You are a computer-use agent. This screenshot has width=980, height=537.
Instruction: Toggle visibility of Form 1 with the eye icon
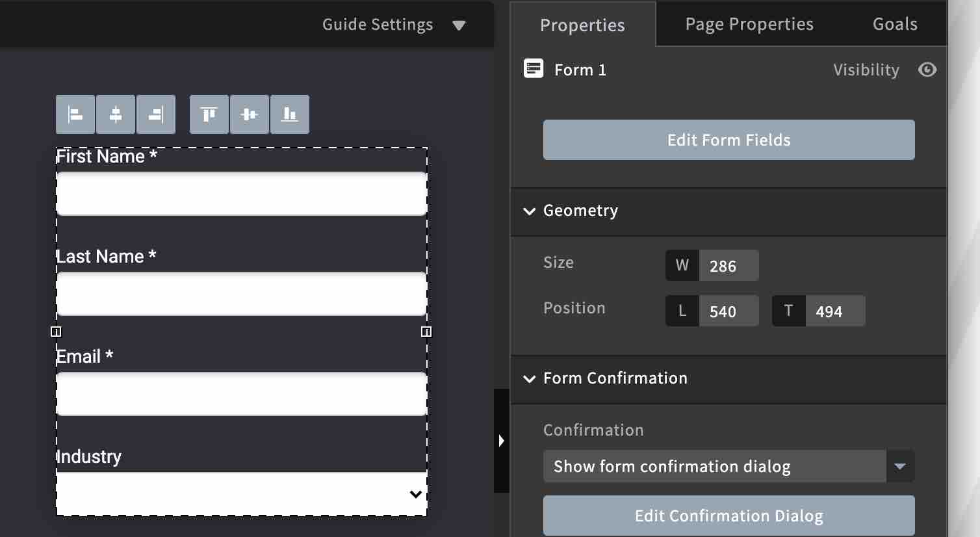[x=927, y=70]
